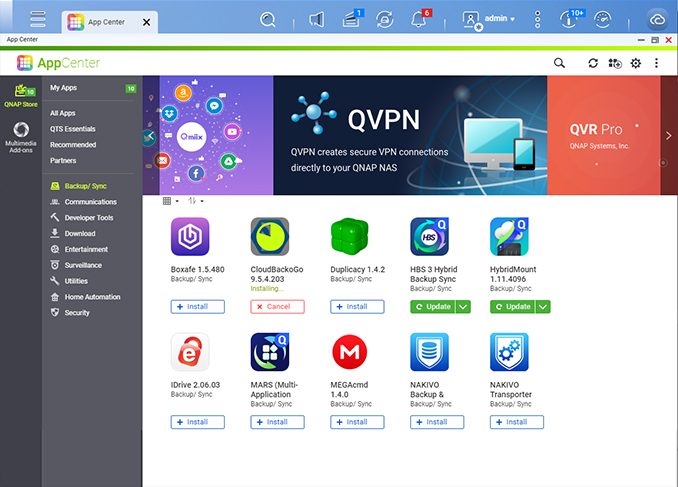Expand HybridMount update options arrow
678x487 pixels.
(x=543, y=307)
